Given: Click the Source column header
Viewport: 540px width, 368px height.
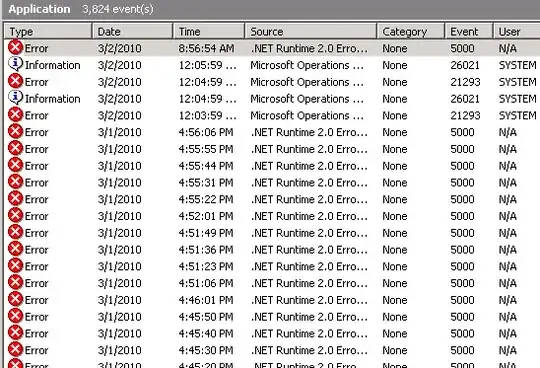Looking at the screenshot, I should tap(311, 32).
